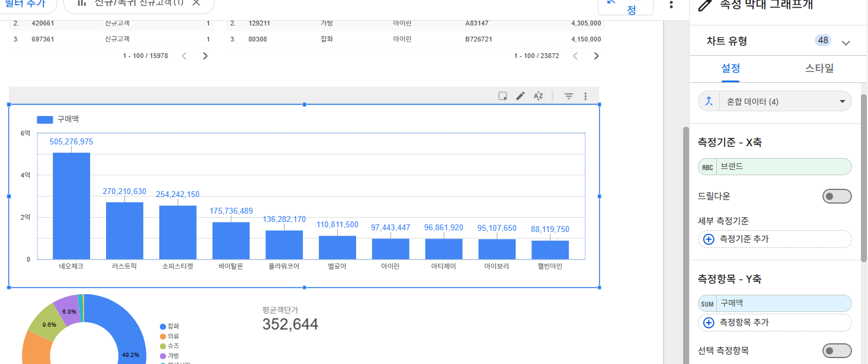The image size is (868, 364).
Task: Go to next page of 23872-row table
Action: tap(596, 56)
